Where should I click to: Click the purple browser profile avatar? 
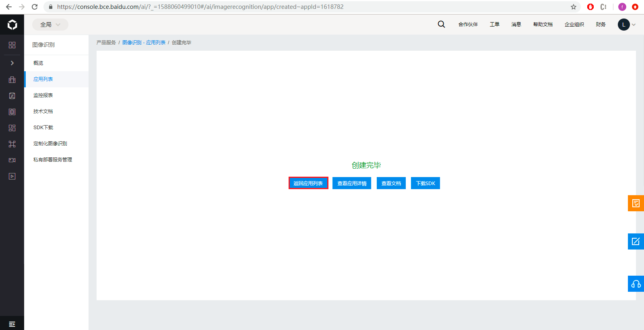622,7
